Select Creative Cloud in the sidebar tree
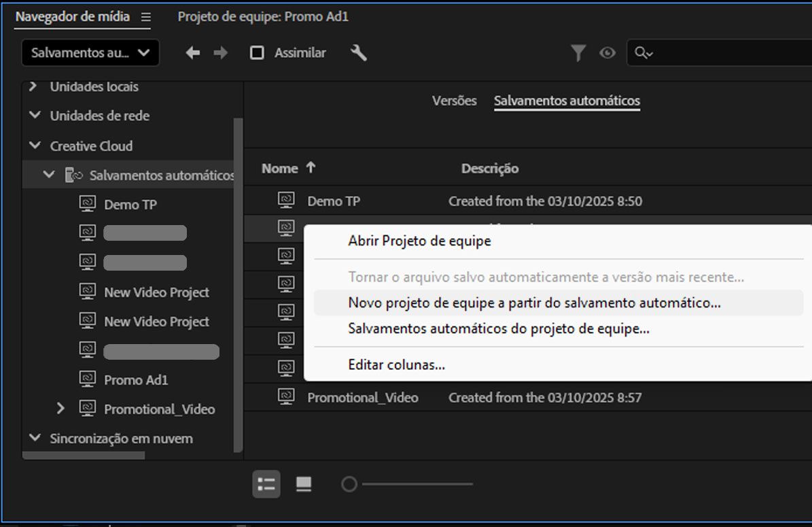 coord(90,146)
